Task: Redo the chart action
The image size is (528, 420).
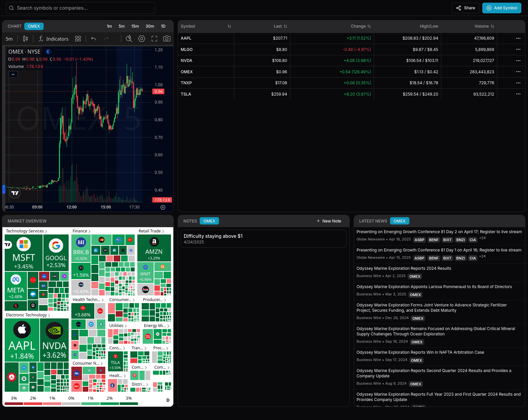Action: point(106,39)
